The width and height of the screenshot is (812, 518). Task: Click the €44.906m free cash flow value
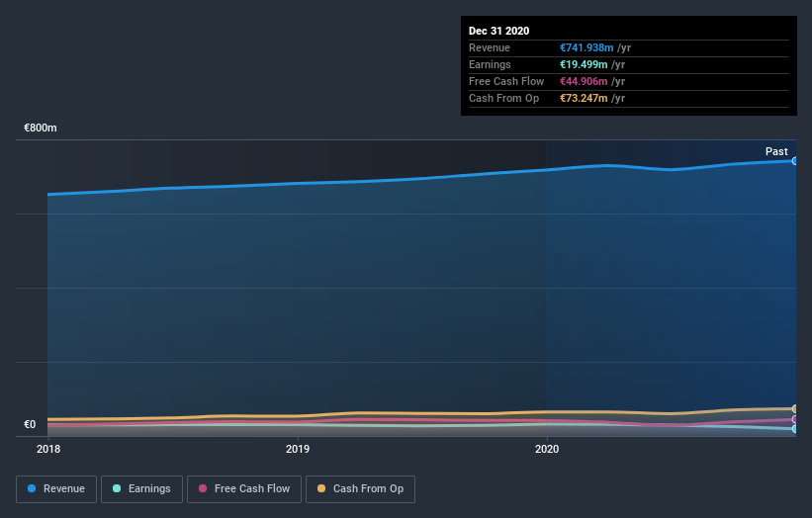(x=584, y=81)
